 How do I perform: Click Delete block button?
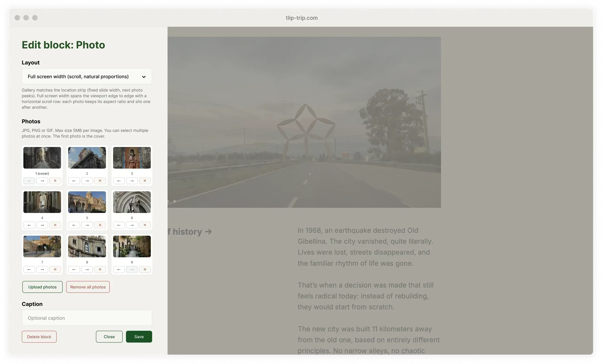(39, 337)
